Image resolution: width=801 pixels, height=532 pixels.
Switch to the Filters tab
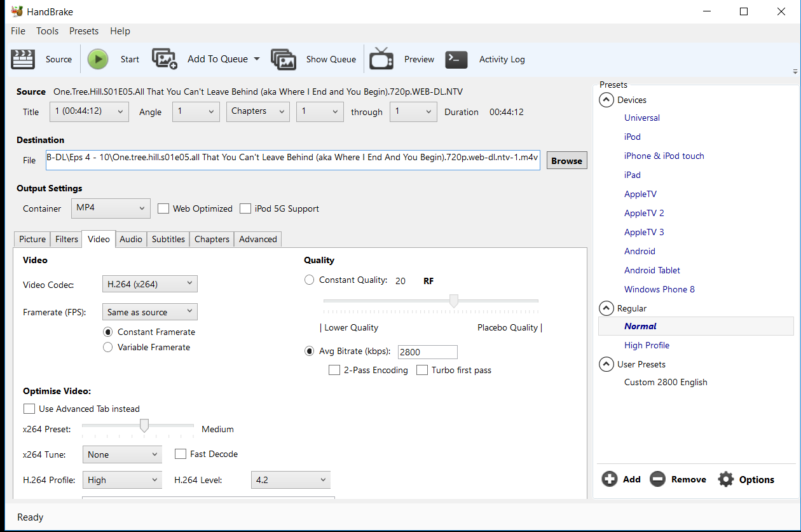(x=67, y=239)
